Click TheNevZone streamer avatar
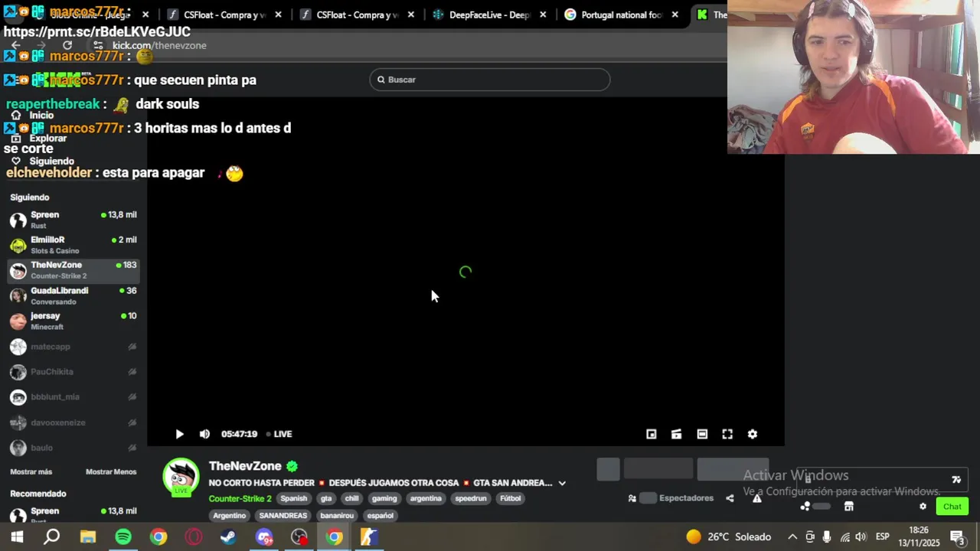This screenshot has width=980, height=551. click(x=181, y=477)
